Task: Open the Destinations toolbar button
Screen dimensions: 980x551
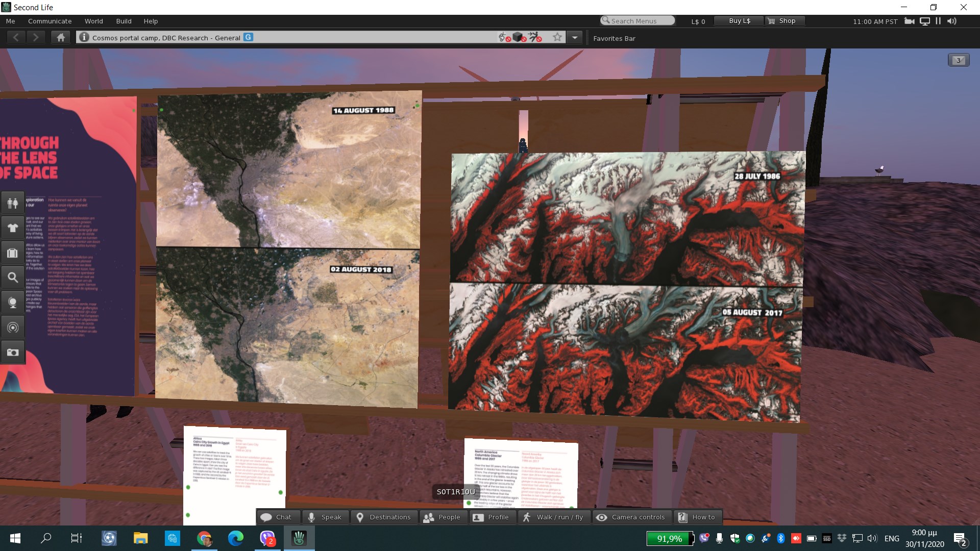Action: (x=384, y=517)
